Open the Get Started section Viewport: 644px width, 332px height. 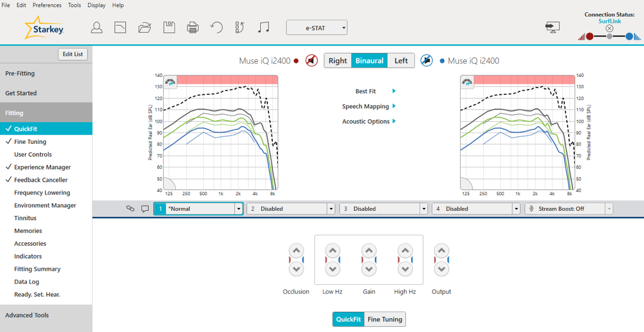46,93
